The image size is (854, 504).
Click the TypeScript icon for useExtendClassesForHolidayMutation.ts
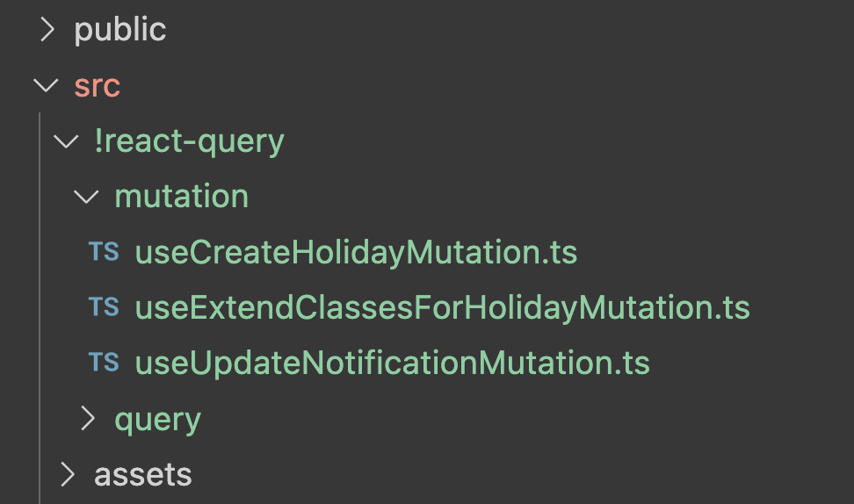[x=104, y=307]
